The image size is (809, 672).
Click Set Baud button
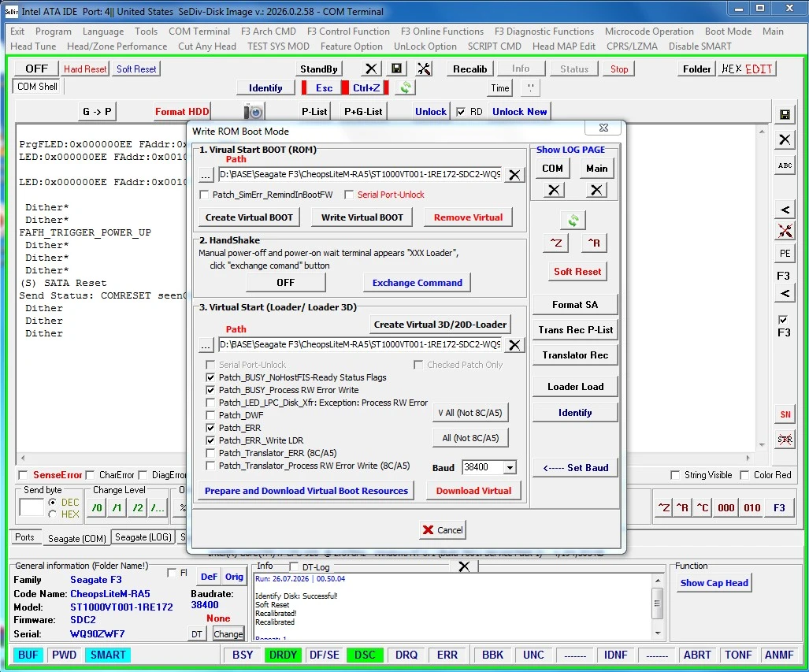[575, 468]
